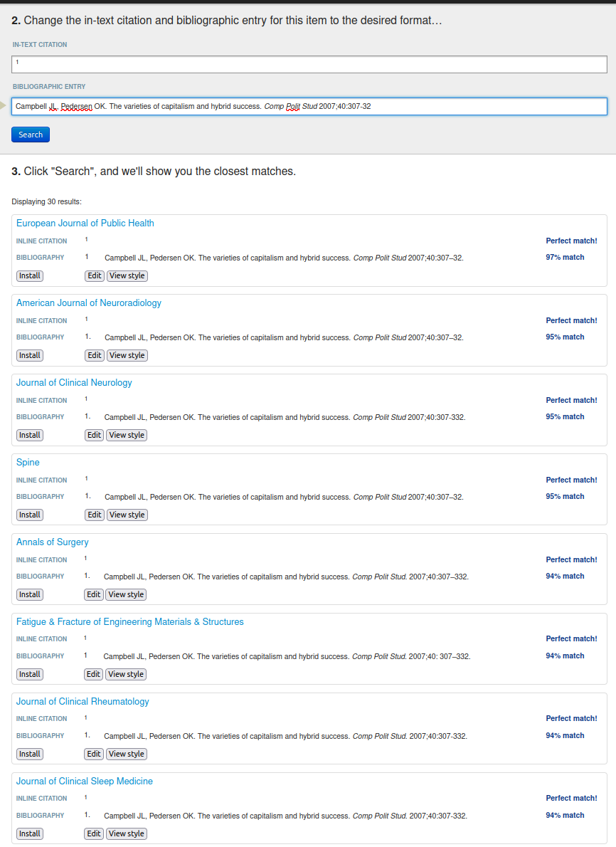Click "Displaying 30 results:" text
The height and width of the screenshot is (847, 616).
pyautogui.click(x=46, y=201)
